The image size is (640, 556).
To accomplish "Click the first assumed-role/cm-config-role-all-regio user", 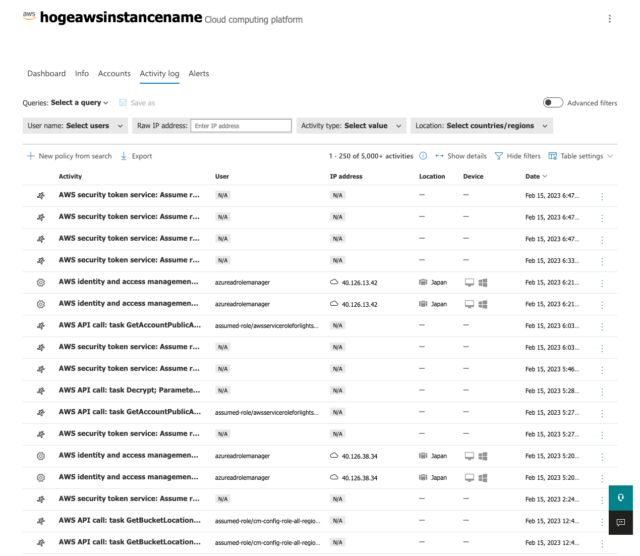I will (x=267, y=521).
